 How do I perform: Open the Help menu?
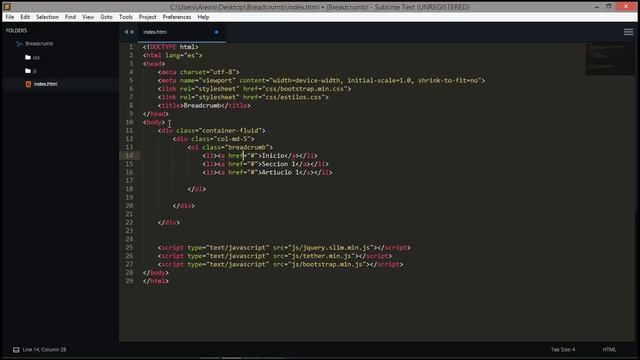pos(203,17)
